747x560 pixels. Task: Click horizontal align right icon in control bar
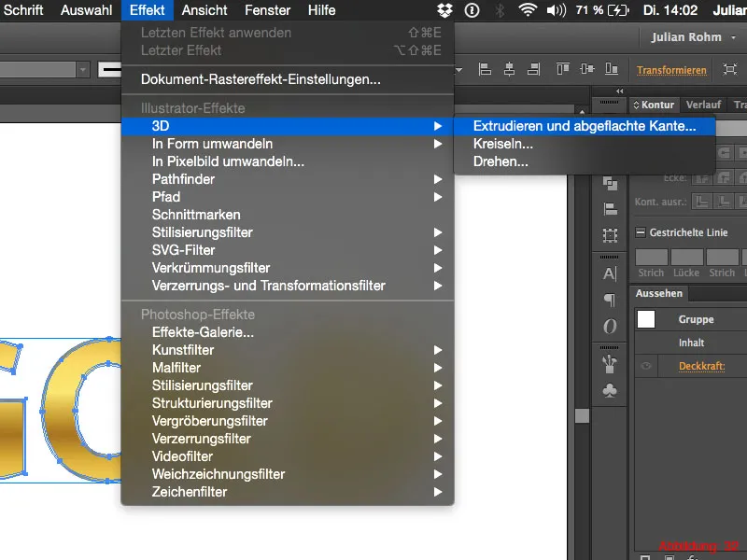[x=533, y=69]
